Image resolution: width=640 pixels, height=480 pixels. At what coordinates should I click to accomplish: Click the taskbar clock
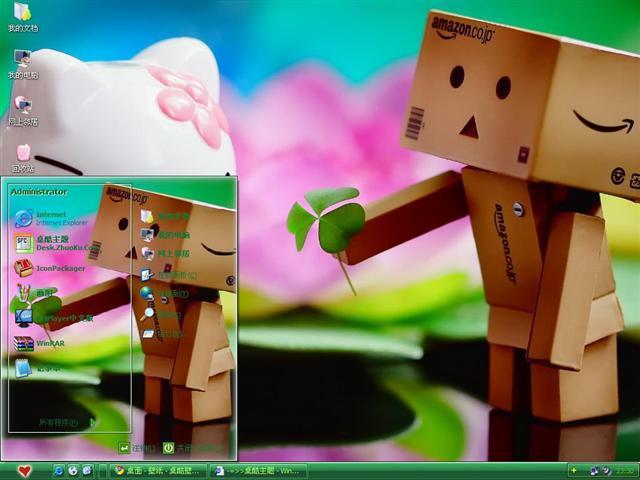click(x=624, y=471)
